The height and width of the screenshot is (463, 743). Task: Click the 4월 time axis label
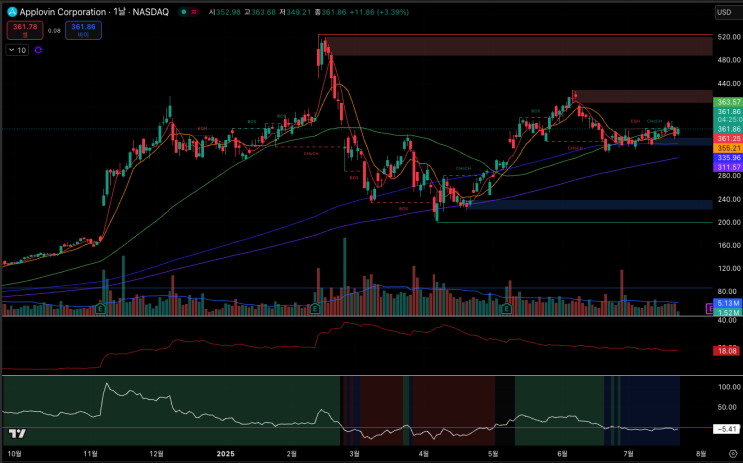[424, 454]
